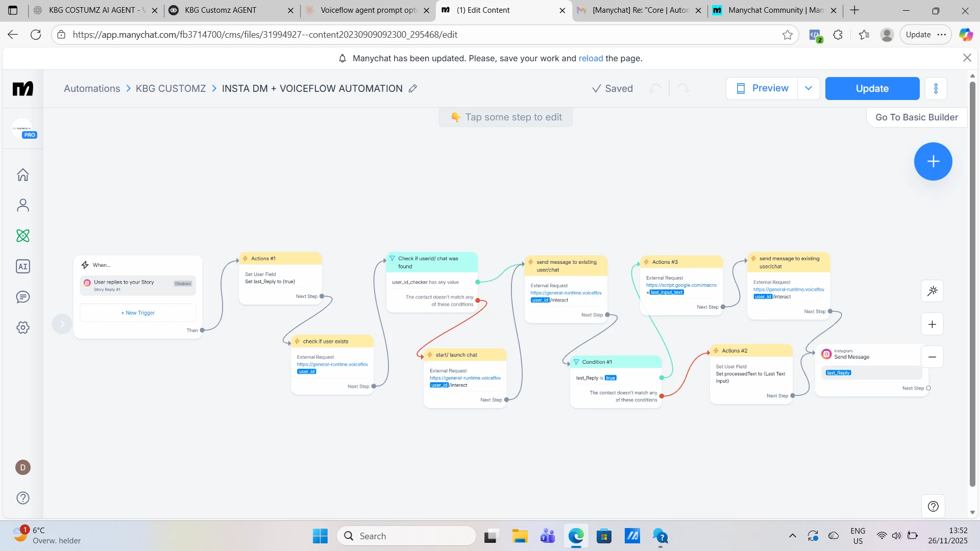Click Go To Basic Builder
This screenshot has height=551, width=980.
(x=916, y=117)
